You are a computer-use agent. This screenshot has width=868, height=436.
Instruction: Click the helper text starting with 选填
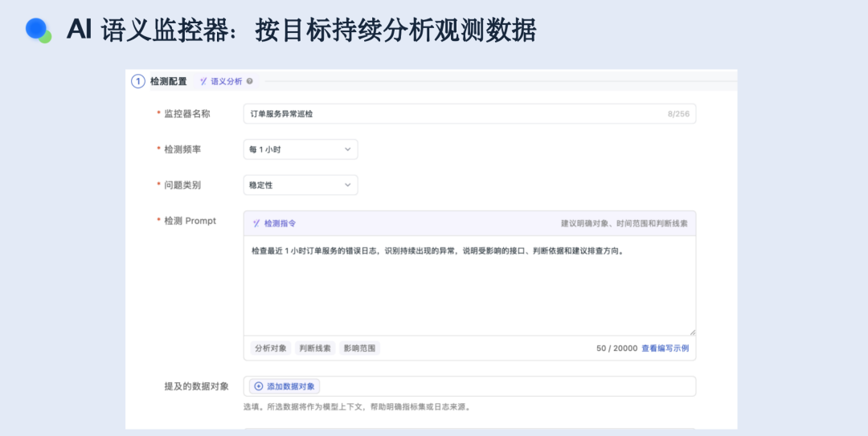358,407
